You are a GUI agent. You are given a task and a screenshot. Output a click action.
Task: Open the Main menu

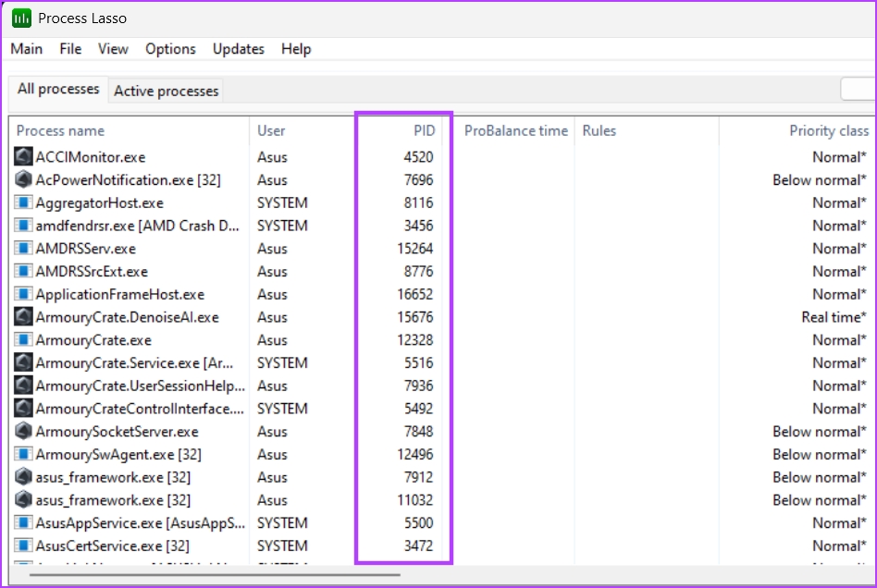27,49
